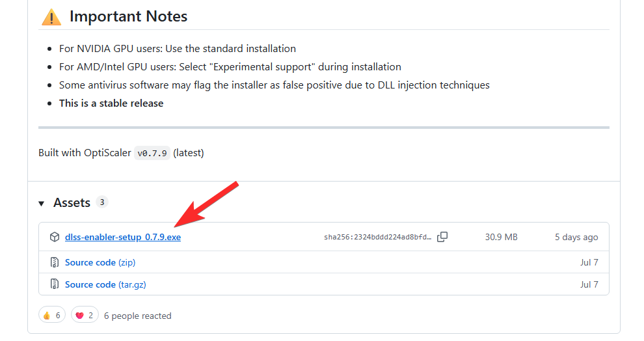React with the heart emoji
The height and width of the screenshot is (341, 644).
click(x=85, y=316)
